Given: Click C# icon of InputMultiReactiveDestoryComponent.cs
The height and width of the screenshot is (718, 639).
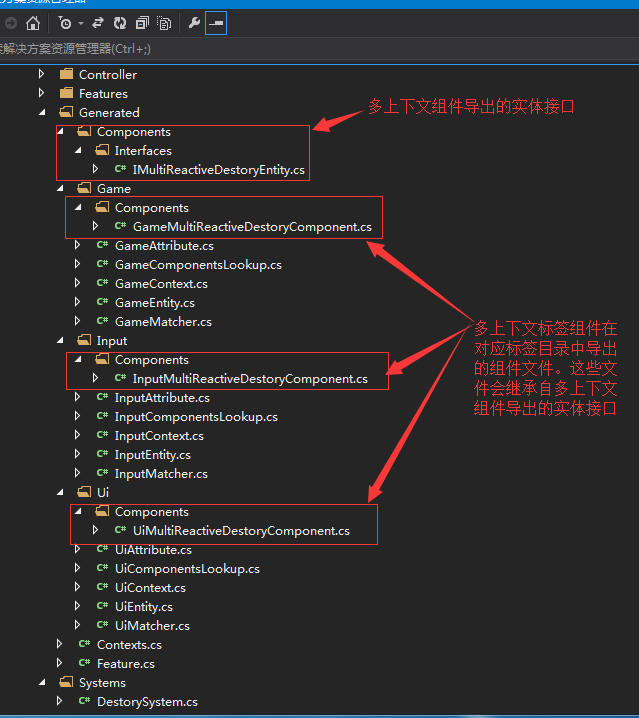Looking at the screenshot, I should click(x=120, y=378).
